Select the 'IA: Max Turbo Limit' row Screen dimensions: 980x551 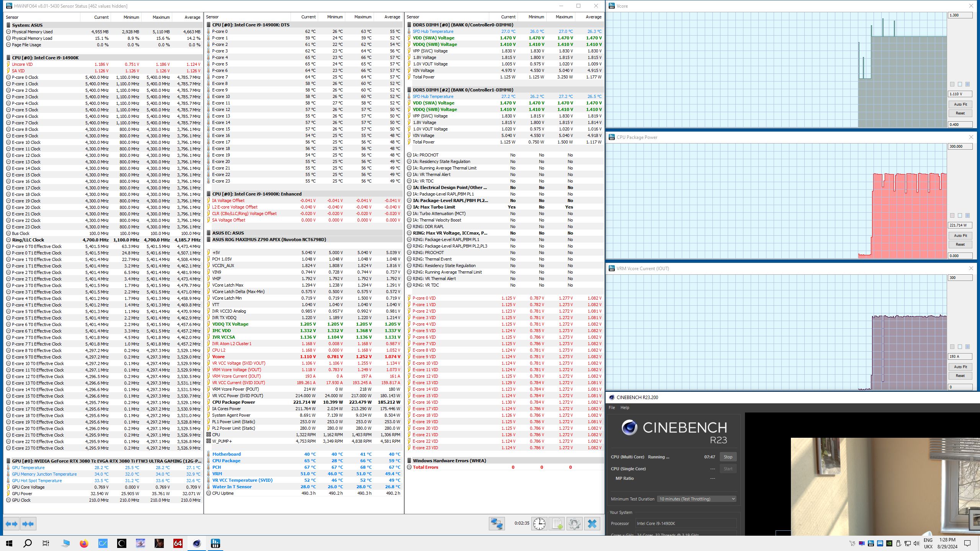tap(505, 207)
